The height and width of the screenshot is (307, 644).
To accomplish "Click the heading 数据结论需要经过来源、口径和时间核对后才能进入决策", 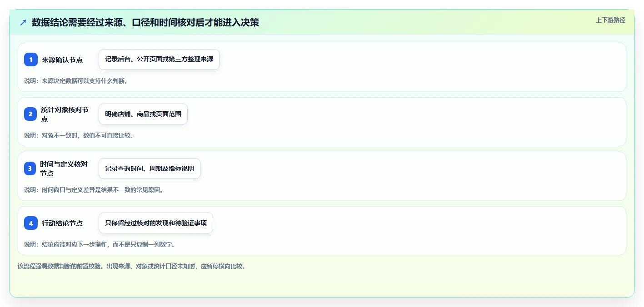I will [x=145, y=22].
